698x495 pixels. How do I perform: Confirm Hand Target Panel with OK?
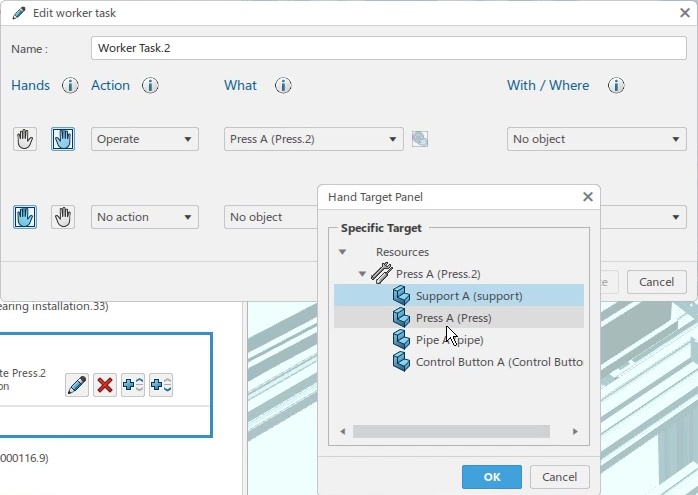[492, 477]
